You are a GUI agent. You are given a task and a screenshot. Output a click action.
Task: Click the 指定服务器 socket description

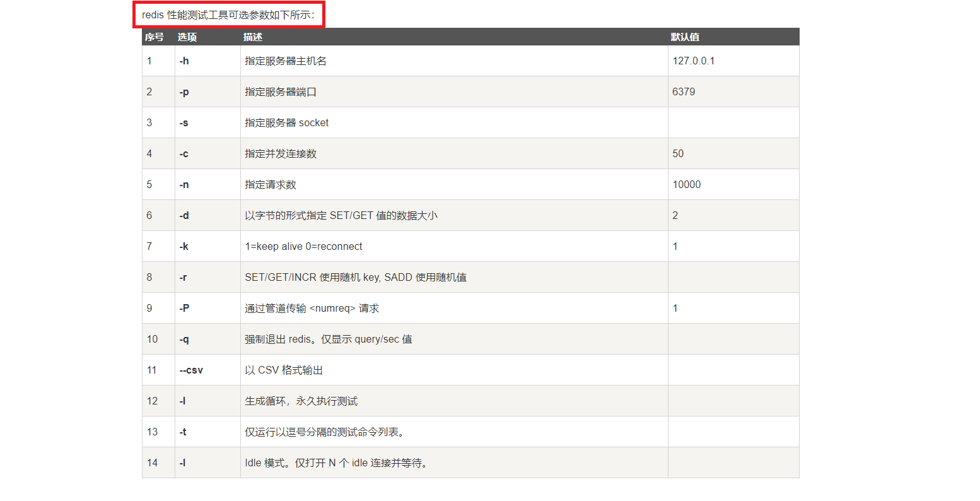pos(287,123)
